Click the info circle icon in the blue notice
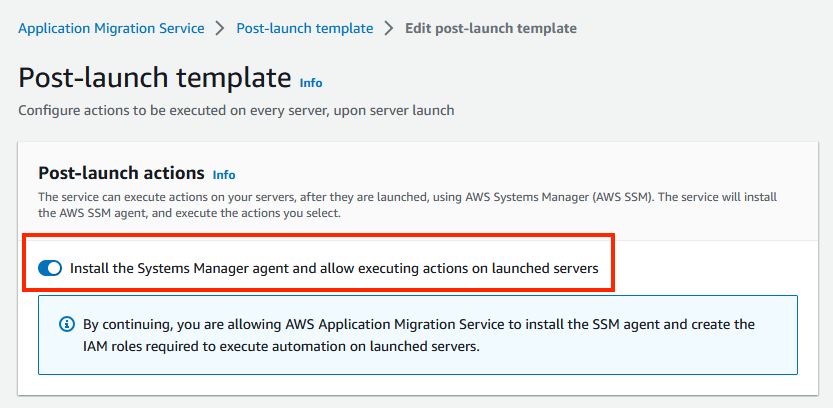Viewport: 833px width, 408px height. coord(67,324)
